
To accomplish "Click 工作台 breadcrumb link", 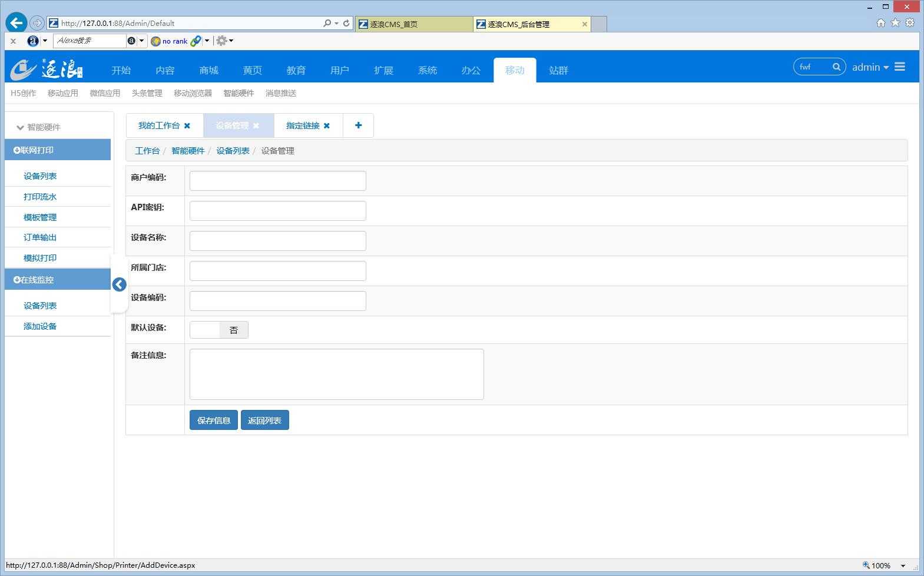I will tap(147, 151).
